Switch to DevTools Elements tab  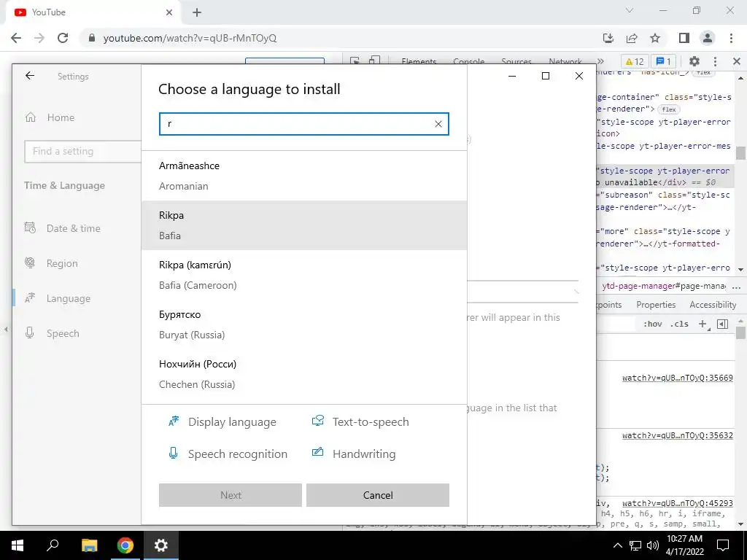click(x=419, y=61)
